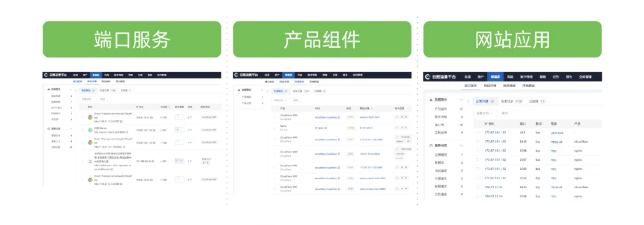The height and width of the screenshot is (225, 644).
Task: Open the 47.97.98.41 link in Nginx row
Action: (366, 128)
